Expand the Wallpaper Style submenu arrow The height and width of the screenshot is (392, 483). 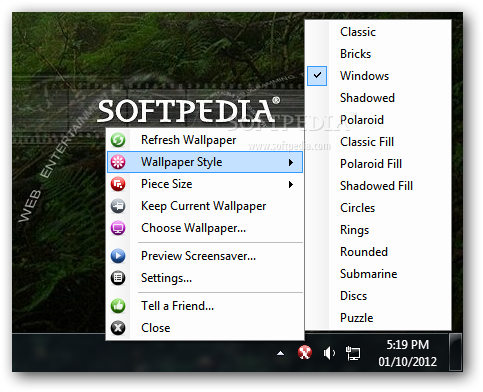291,162
